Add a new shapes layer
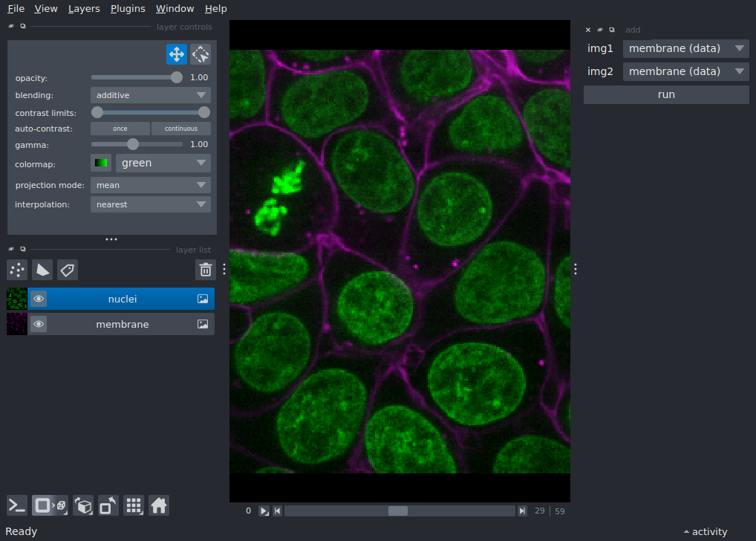Image resolution: width=756 pixels, height=541 pixels. tap(42, 270)
